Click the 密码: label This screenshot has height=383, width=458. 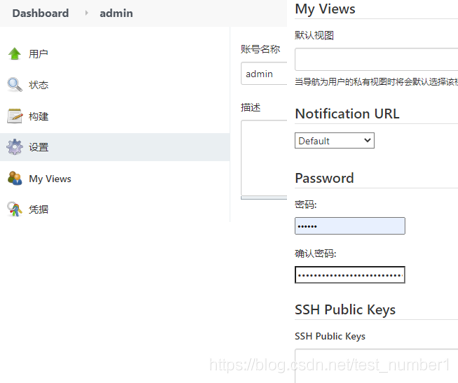[x=306, y=204]
